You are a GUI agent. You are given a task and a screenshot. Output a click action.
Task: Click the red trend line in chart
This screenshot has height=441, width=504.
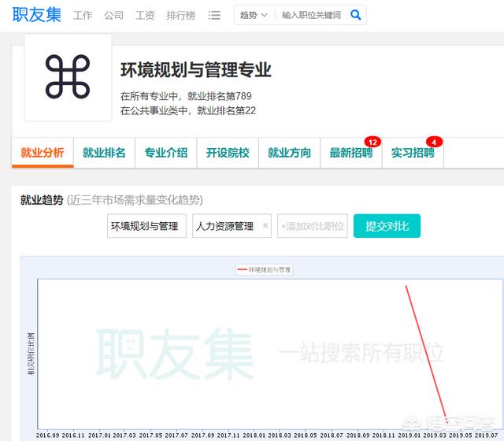point(426,354)
